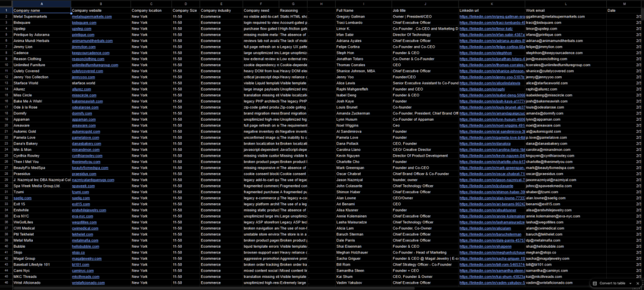Select column E header
The image size is (644, 290).
coord(221,4)
